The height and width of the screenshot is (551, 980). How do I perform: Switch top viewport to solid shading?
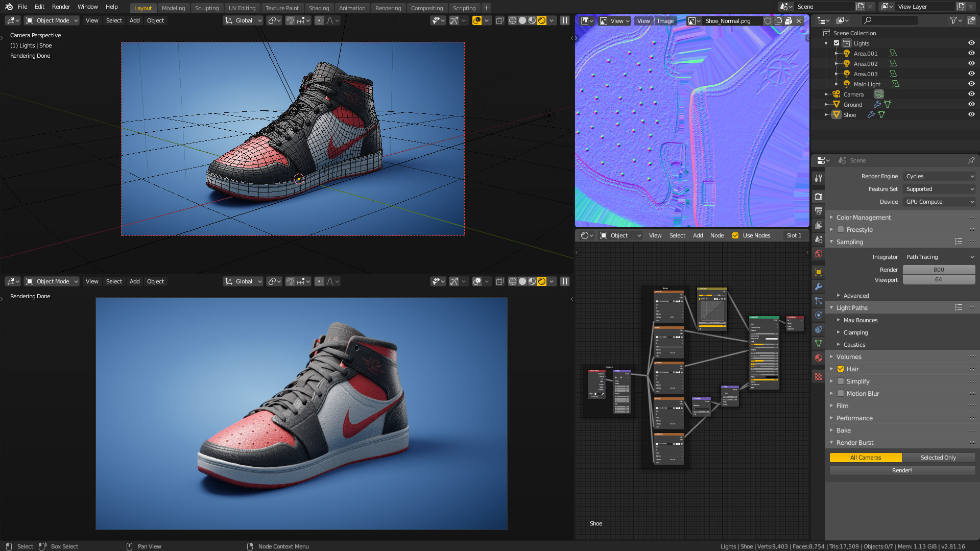click(522, 20)
